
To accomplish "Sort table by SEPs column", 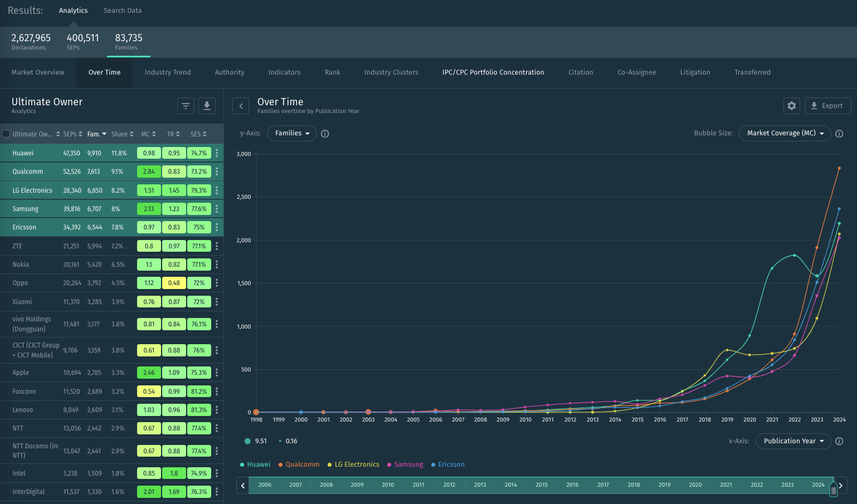I will pyautogui.click(x=73, y=134).
